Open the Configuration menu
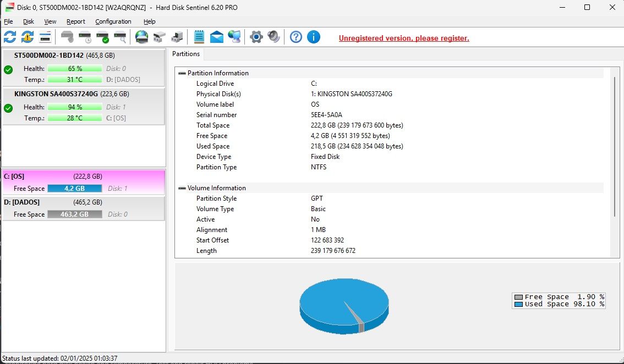 click(x=113, y=21)
